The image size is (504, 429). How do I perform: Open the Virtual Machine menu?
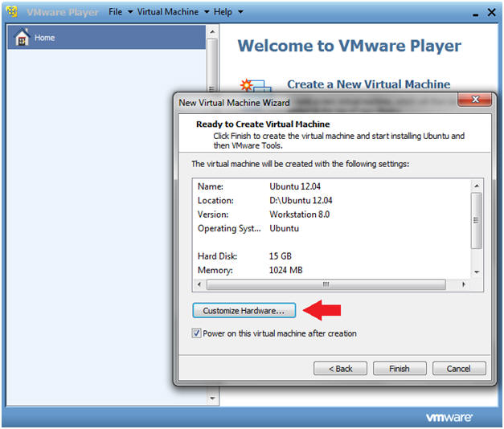(x=168, y=12)
